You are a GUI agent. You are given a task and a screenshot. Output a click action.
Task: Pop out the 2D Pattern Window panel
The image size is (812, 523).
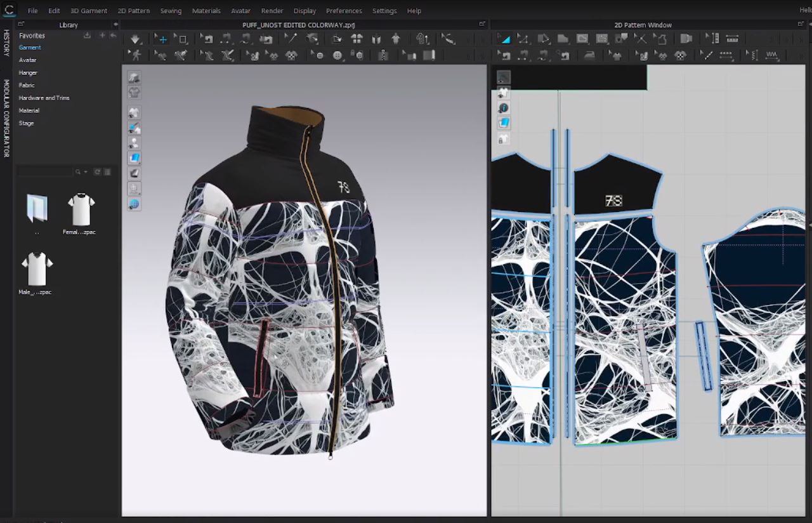click(801, 25)
